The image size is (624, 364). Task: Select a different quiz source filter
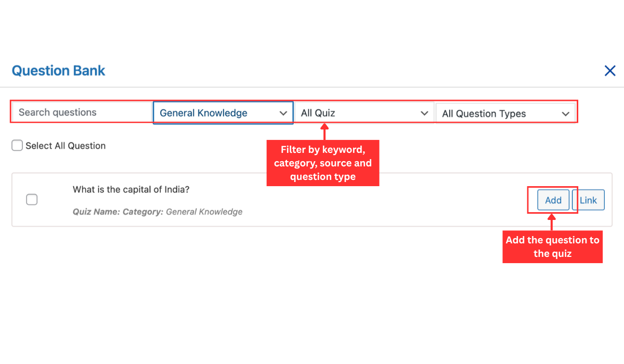(364, 112)
